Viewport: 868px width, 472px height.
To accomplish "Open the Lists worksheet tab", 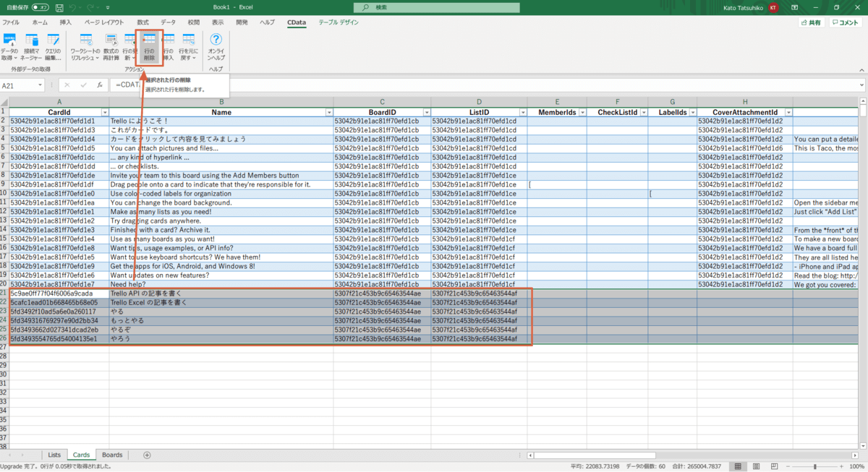I will coord(54,455).
